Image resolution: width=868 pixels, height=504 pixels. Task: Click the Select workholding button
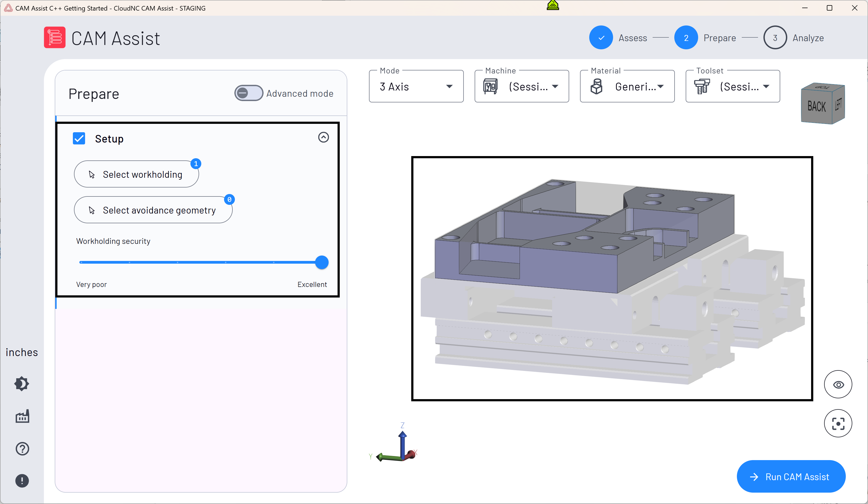pos(136,174)
